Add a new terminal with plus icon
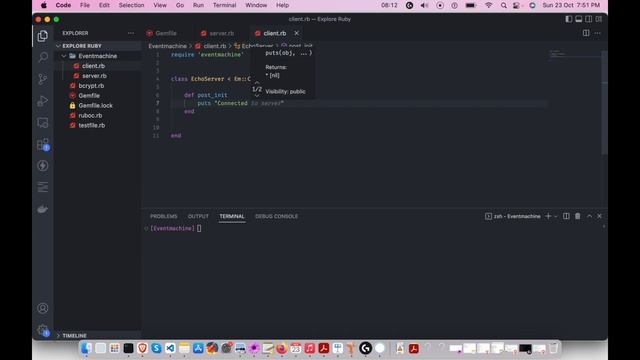Screen dimensions: 640x360 coord(548,216)
